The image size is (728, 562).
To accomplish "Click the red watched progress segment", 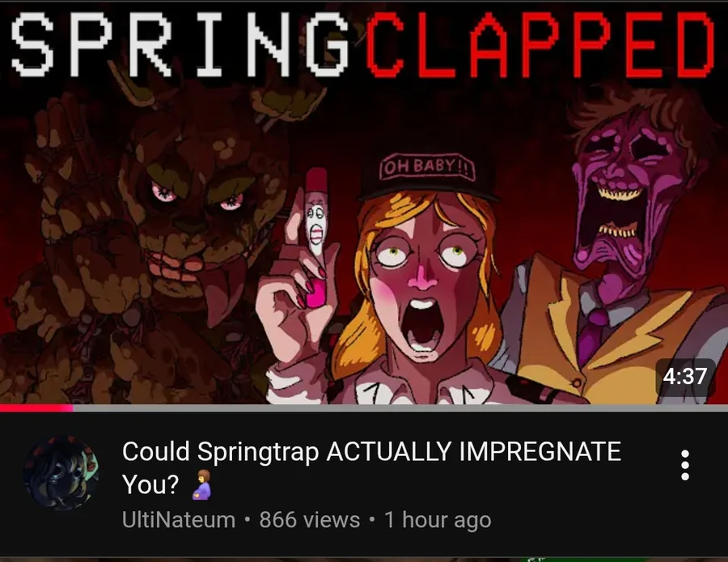I will [x=36, y=408].
